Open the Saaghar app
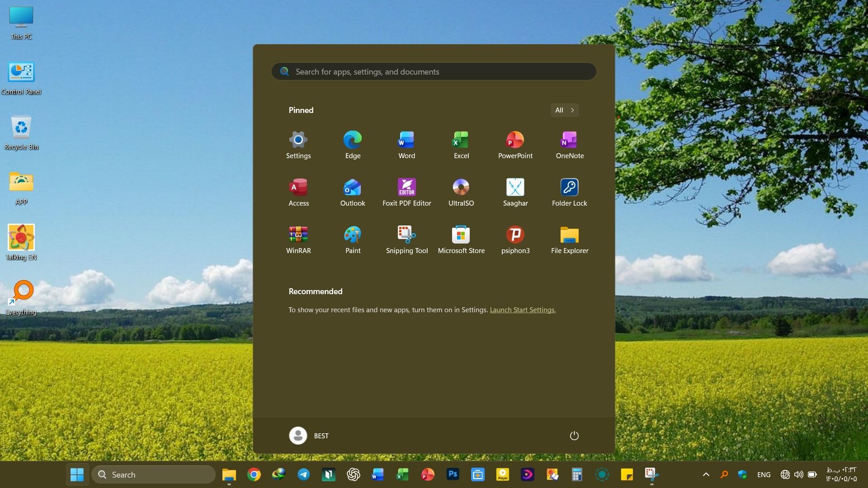868x488 pixels. 515,192
